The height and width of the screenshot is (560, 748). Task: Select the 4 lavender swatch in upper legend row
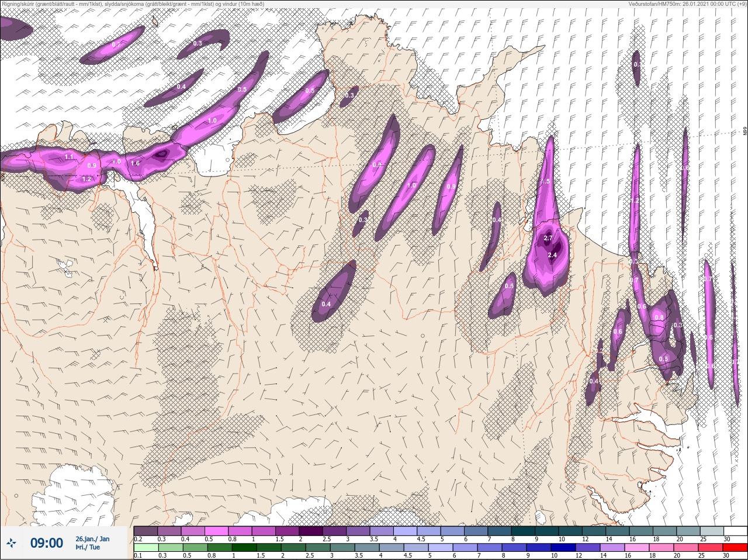(406, 530)
